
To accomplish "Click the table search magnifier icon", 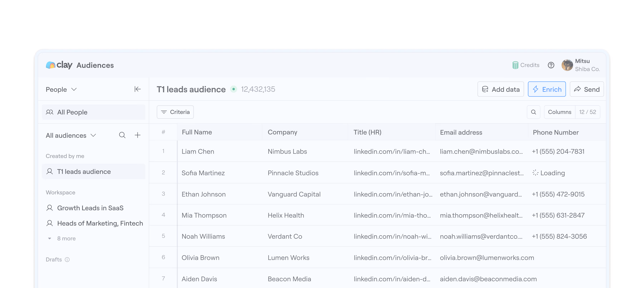I will click(x=533, y=112).
